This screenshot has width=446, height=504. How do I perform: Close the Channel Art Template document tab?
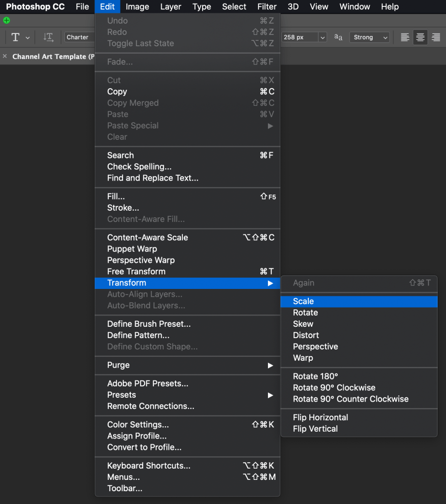click(x=5, y=57)
